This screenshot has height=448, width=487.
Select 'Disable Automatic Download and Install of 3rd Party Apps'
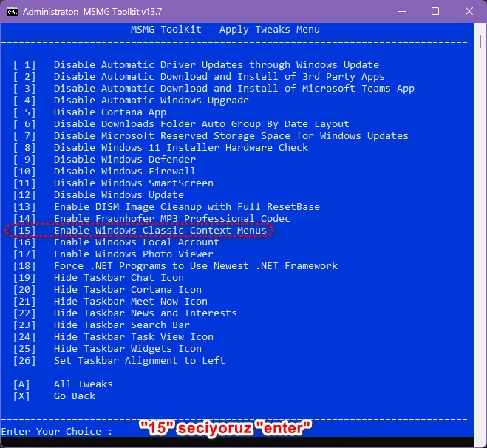pyautogui.click(x=219, y=77)
